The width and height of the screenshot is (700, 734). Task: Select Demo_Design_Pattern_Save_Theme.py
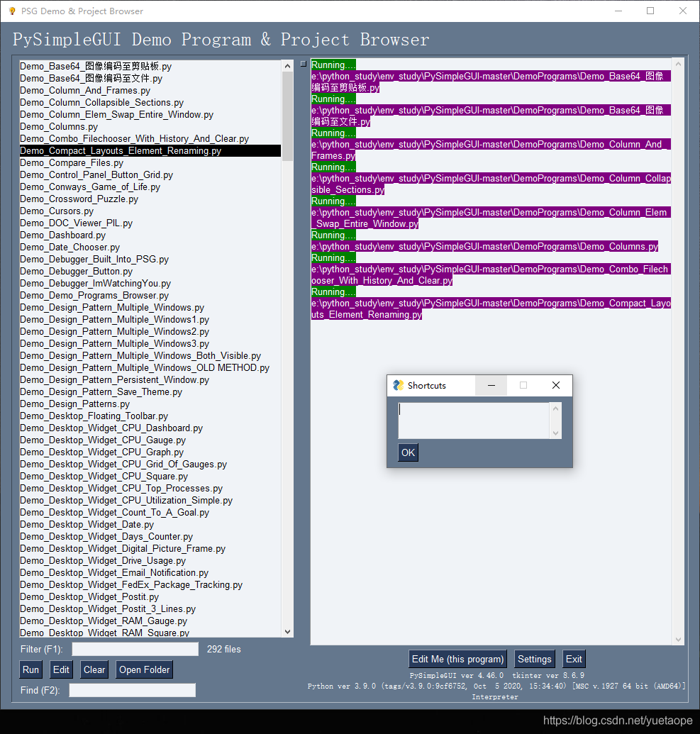(150, 391)
